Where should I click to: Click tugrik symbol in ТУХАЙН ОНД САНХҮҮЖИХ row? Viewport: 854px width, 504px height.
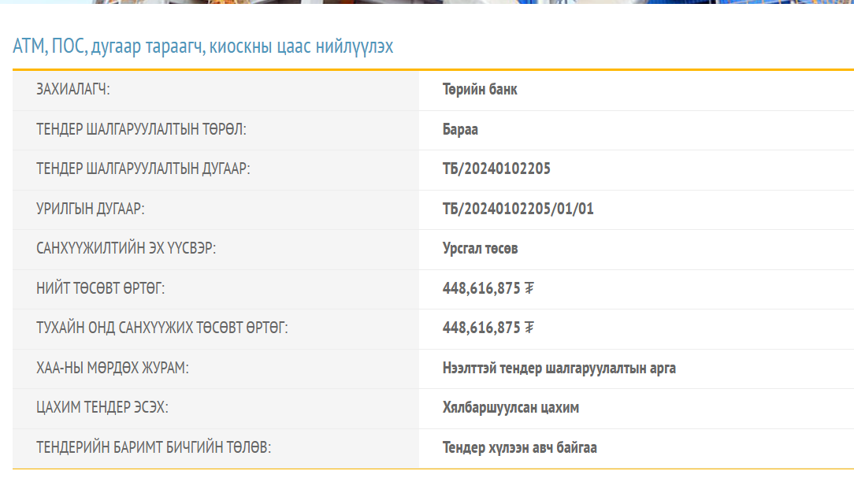[x=529, y=328]
